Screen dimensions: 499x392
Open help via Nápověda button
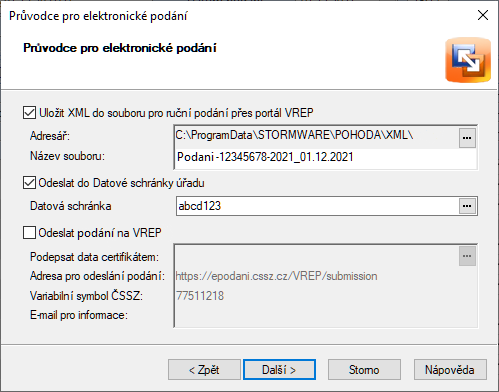(450, 369)
